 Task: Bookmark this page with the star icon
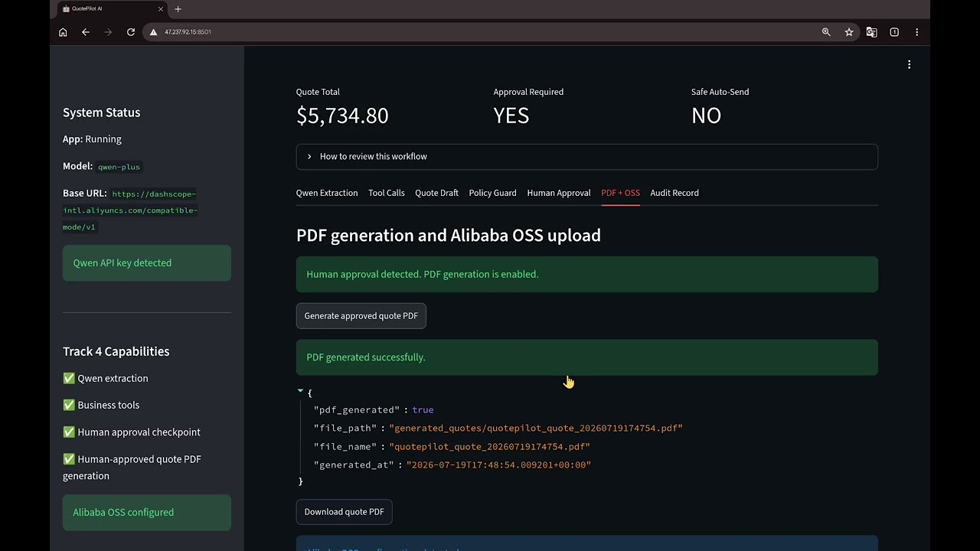[x=849, y=32]
